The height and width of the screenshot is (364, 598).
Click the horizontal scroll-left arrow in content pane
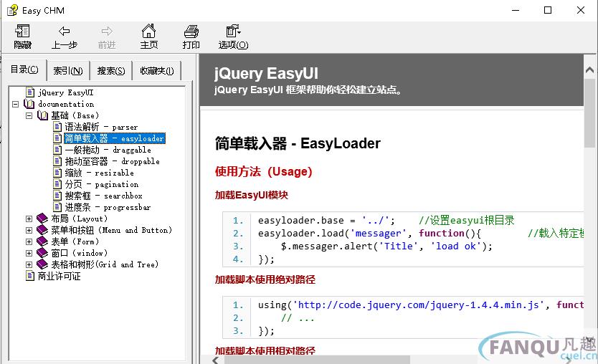point(216,360)
